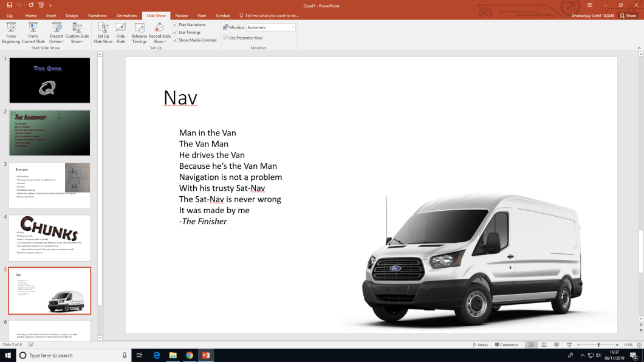Screen dimensions: 644x362
Task: Switch to Slide Sorter view
Action: (544, 345)
